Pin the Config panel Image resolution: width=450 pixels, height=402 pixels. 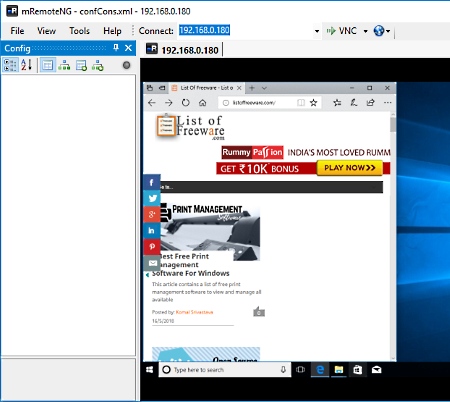(116, 48)
